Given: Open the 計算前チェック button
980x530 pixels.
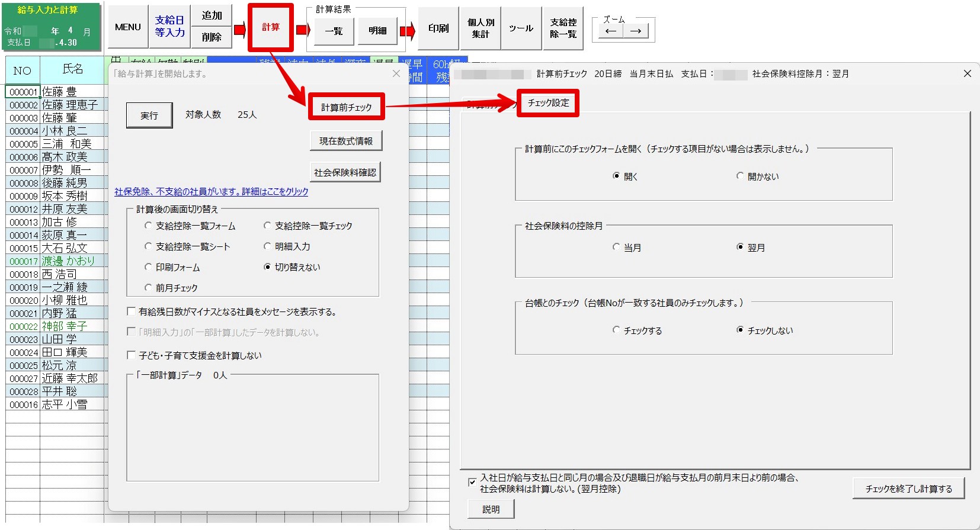Looking at the screenshot, I should tap(346, 107).
